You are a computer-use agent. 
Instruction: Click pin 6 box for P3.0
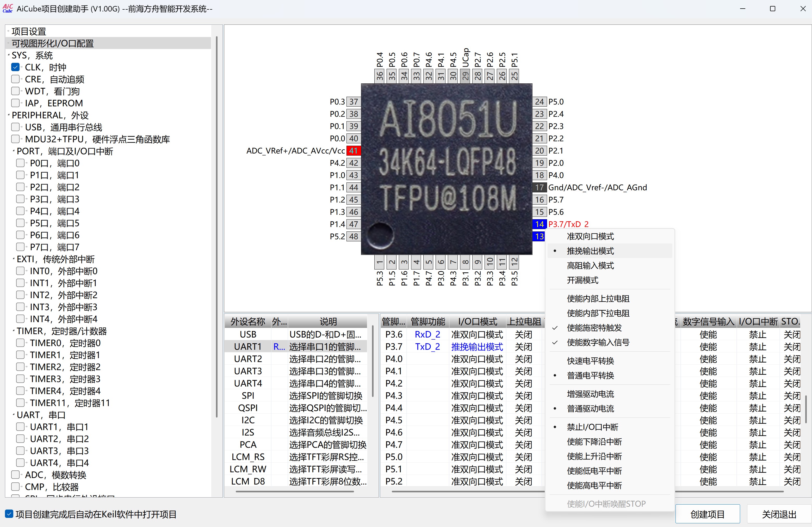click(x=441, y=262)
